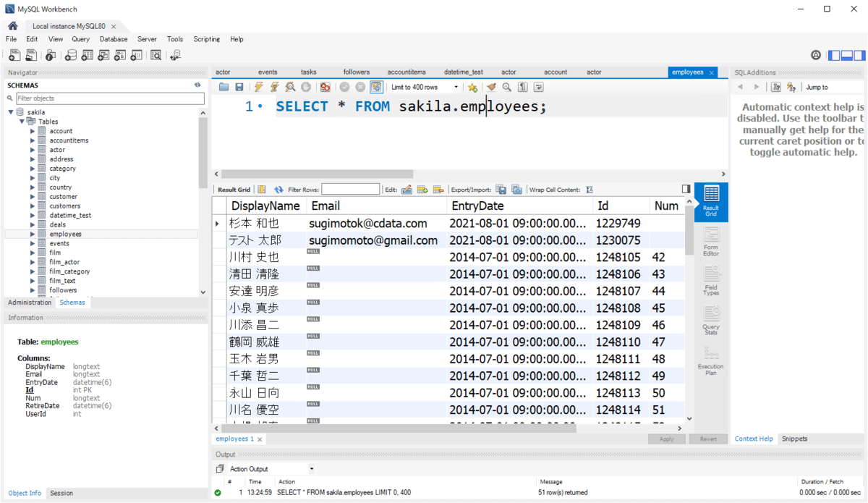This screenshot has height=503, width=868.
Task: Show the Query Stats panel
Action: click(711, 320)
